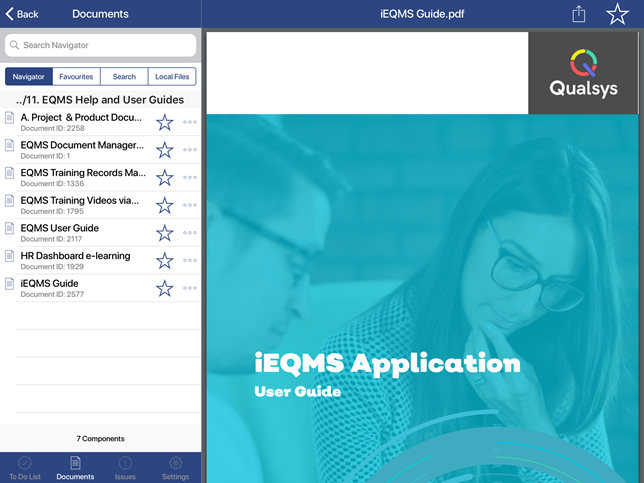Click the document icon beside EQMS User Guide

[9, 228]
